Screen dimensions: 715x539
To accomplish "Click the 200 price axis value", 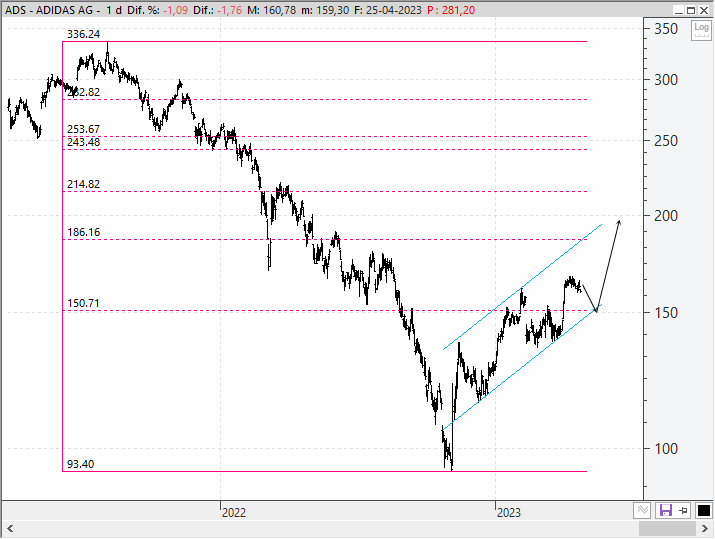I will tap(666, 216).
